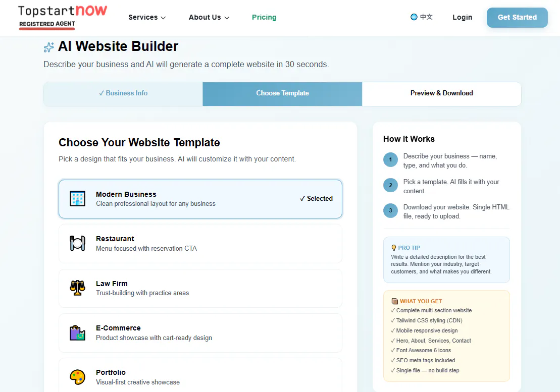This screenshot has height=392, width=560.
Task: Click the sparkle icon beside AI Website Builder
Action: [49, 47]
